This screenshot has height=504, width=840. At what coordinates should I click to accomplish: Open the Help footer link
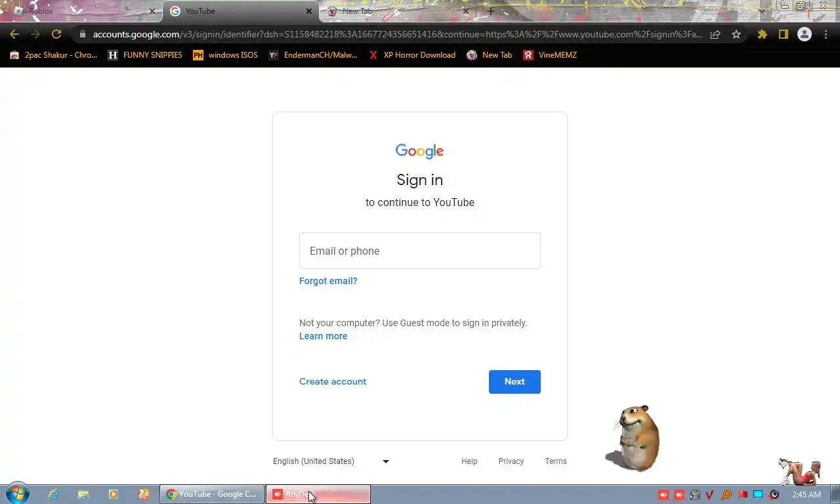[x=469, y=461]
